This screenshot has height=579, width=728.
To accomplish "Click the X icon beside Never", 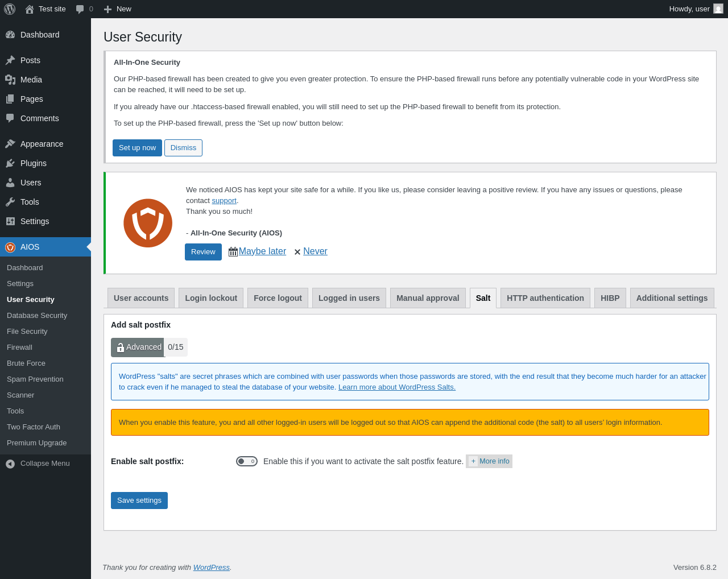I will click(297, 252).
